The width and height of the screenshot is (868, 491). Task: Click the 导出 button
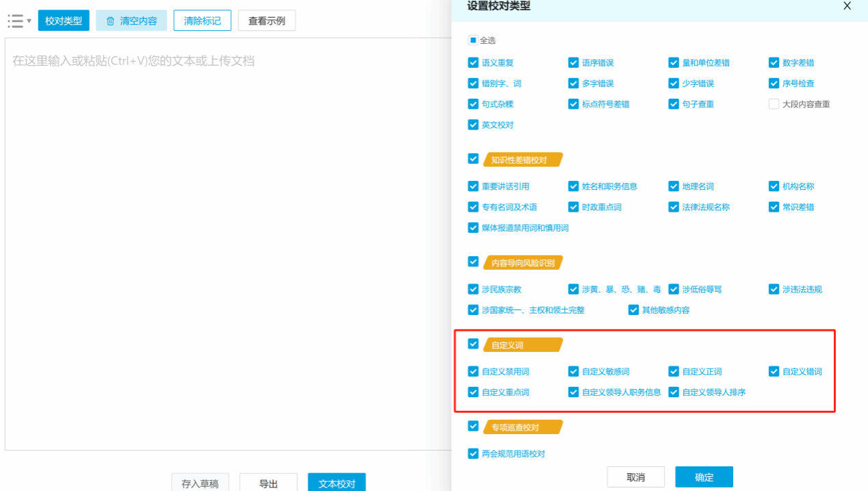(x=268, y=483)
